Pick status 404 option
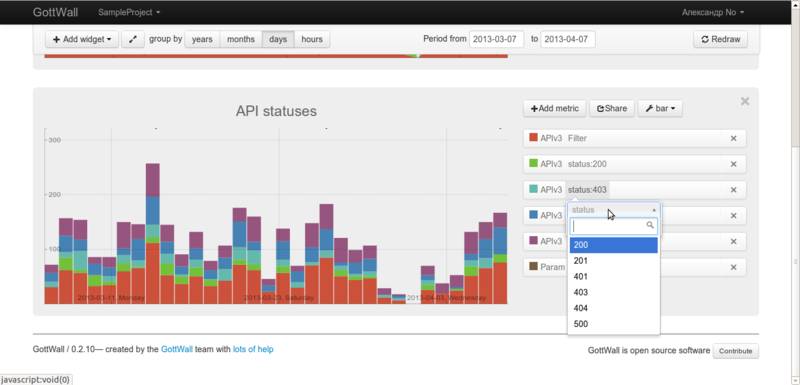800x385 pixels. tap(614, 308)
